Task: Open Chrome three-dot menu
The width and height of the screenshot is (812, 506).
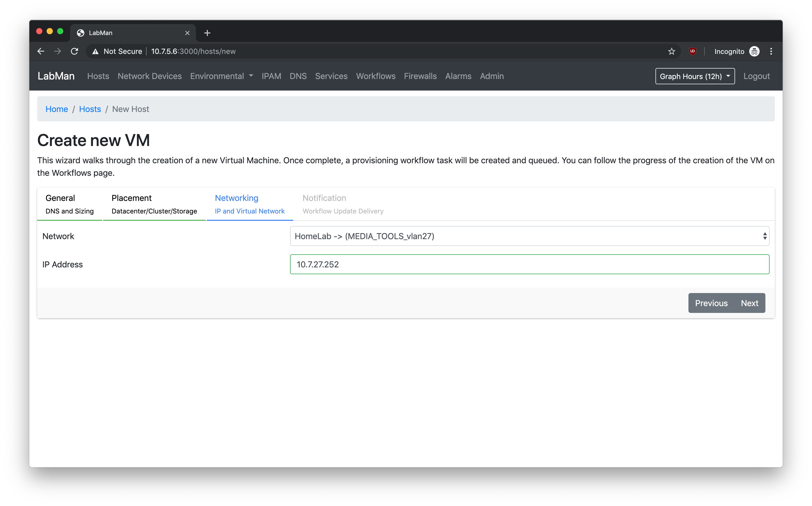Action: 771,51
